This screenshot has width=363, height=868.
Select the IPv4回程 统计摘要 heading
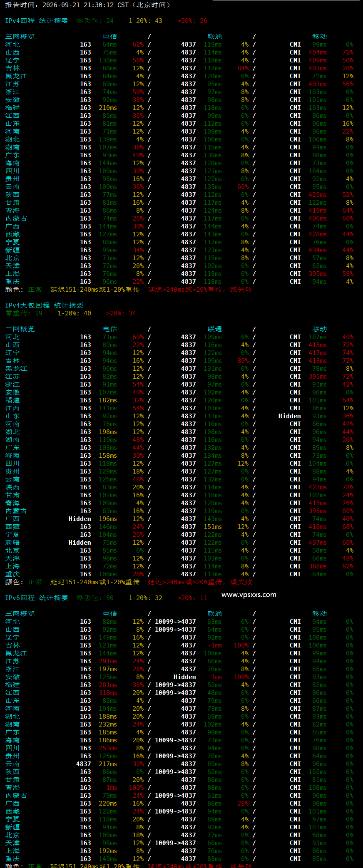37,21
